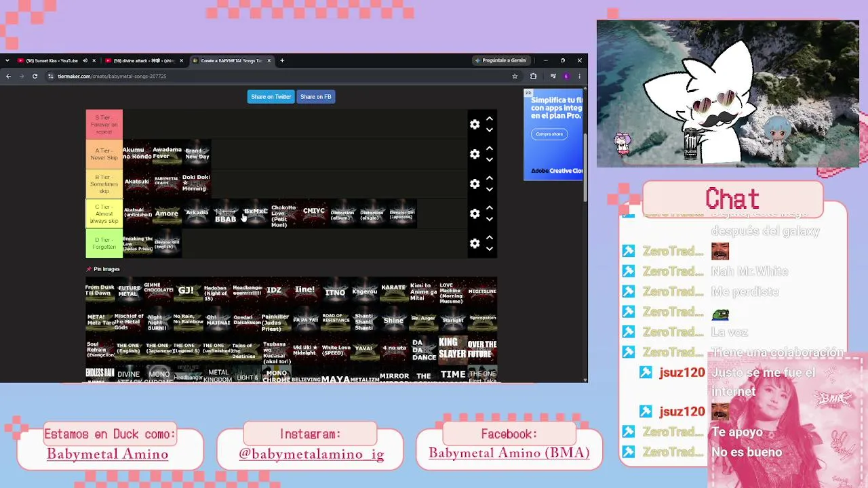The image size is (868, 488).
Task: Select the MEGITSUNE song tile
Action: pos(482,291)
